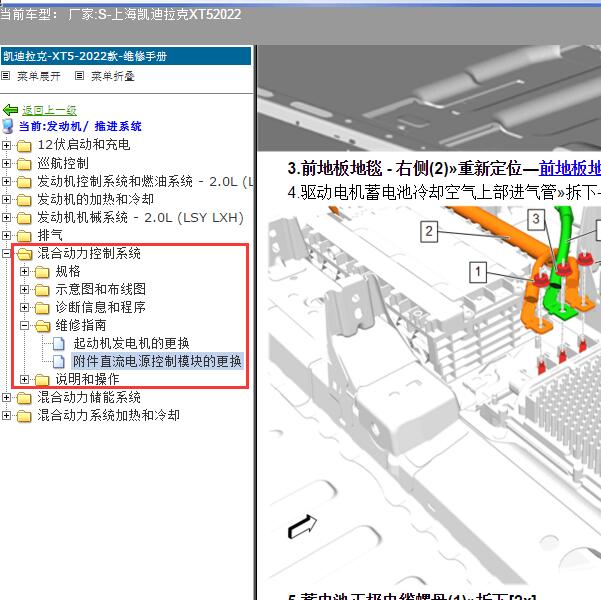Viewport: 601px width, 600px height.
Task: Select the 诊断信息和程序 folder label
Action: pos(100,307)
